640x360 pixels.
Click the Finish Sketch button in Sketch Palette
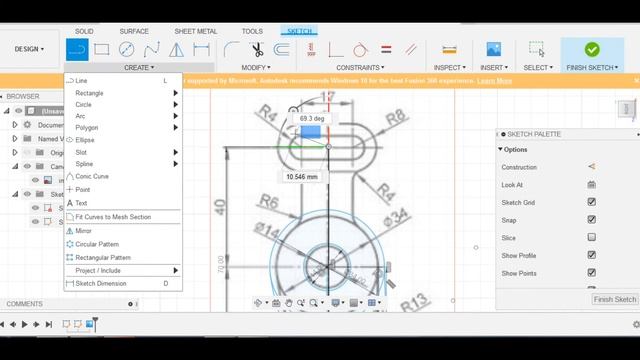[615, 299]
